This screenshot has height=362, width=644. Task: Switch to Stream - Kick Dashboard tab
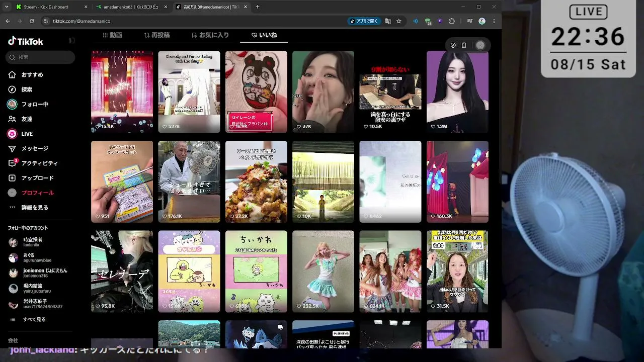pos(51,7)
